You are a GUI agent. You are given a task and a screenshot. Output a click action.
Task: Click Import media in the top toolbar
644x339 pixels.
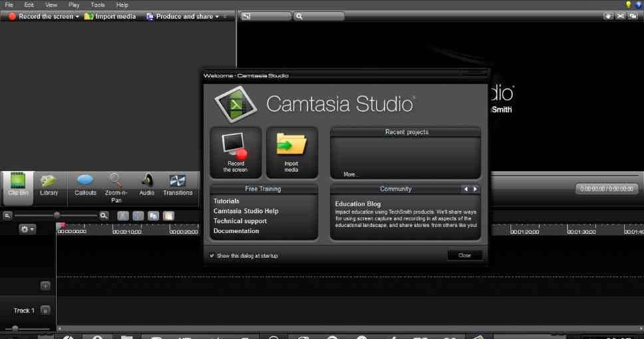[110, 17]
